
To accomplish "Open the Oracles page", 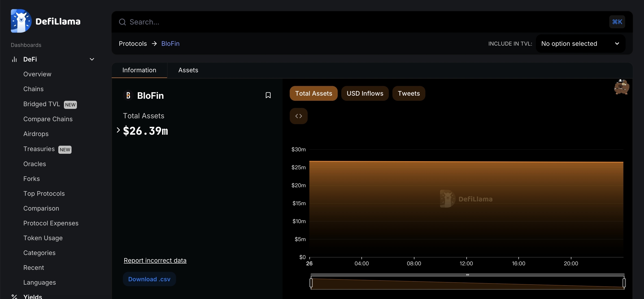I will click(x=35, y=164).
